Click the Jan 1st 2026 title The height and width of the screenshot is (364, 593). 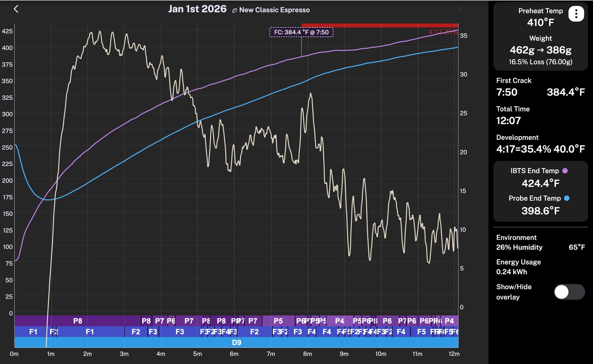point(197,9)
